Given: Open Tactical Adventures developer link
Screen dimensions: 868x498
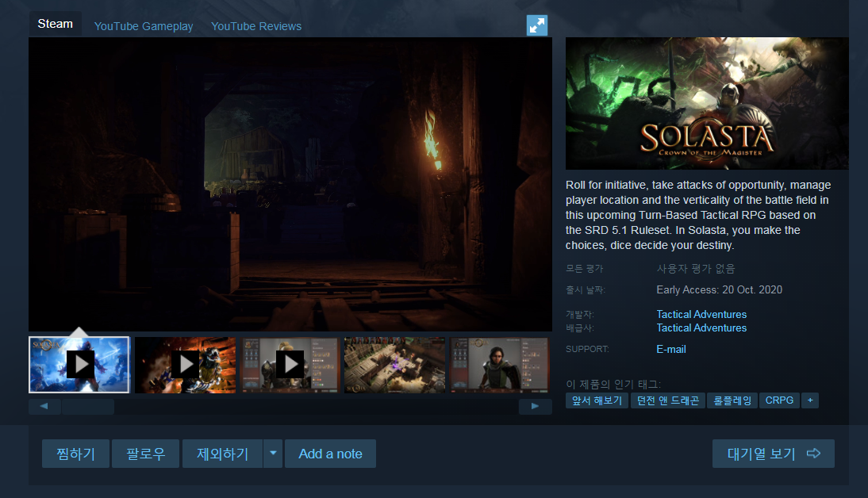Looking at the screenshot, I should (701, 314).
